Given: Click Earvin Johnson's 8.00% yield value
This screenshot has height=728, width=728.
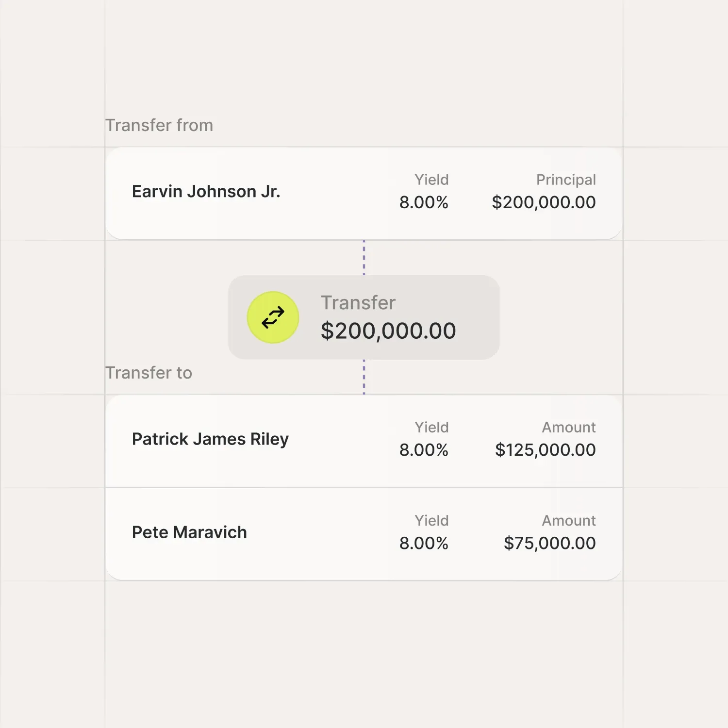Looking at the screenshot, I should [424, 202].
